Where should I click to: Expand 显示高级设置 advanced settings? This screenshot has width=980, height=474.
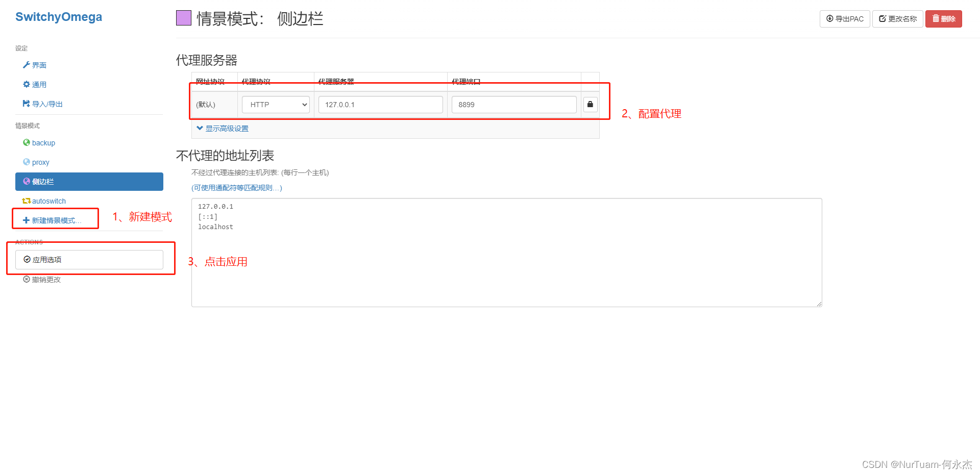click(x=227, y=129)
